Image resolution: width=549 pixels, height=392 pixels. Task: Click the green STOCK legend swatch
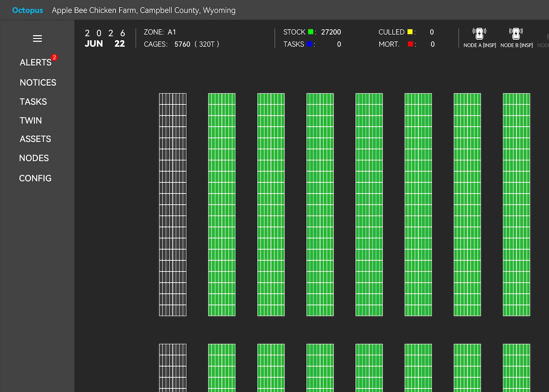point(311,32)
